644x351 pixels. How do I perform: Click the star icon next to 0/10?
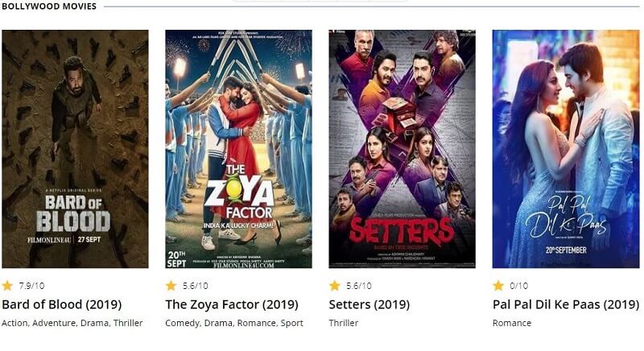pyautogui.click(x=498, y=286)
